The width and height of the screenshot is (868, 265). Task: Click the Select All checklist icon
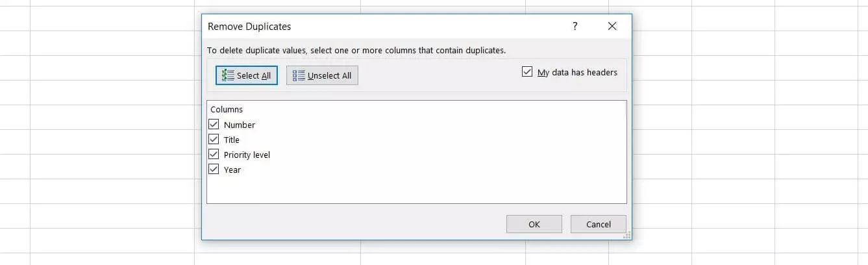227,75
